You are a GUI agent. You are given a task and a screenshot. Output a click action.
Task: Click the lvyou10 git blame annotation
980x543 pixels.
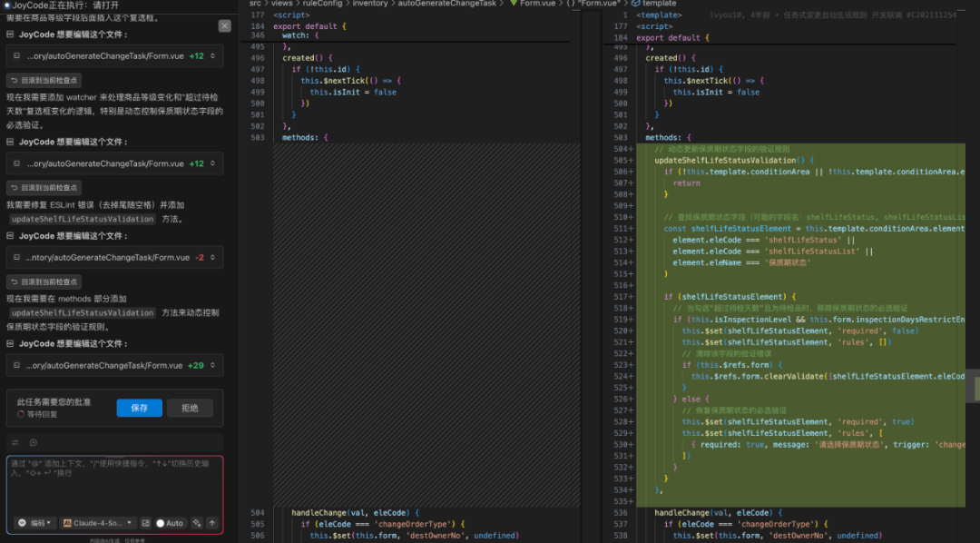pos(833,15)
